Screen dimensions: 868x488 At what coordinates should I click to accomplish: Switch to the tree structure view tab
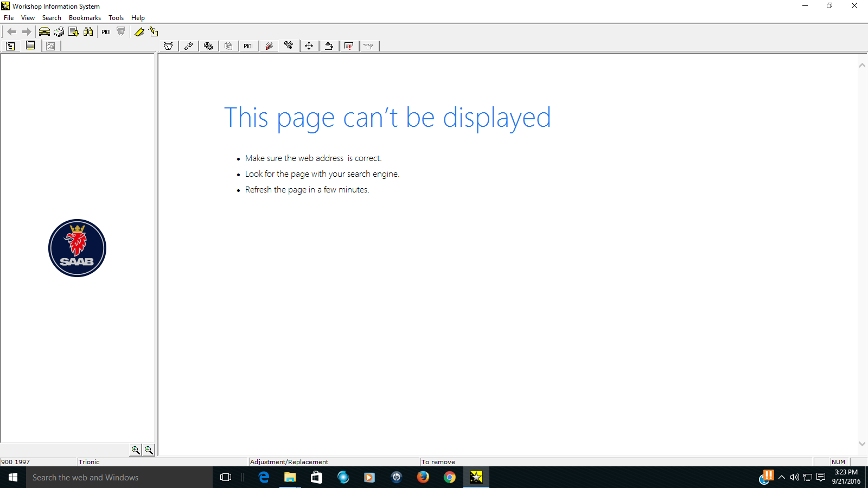[x=10, y=46]
